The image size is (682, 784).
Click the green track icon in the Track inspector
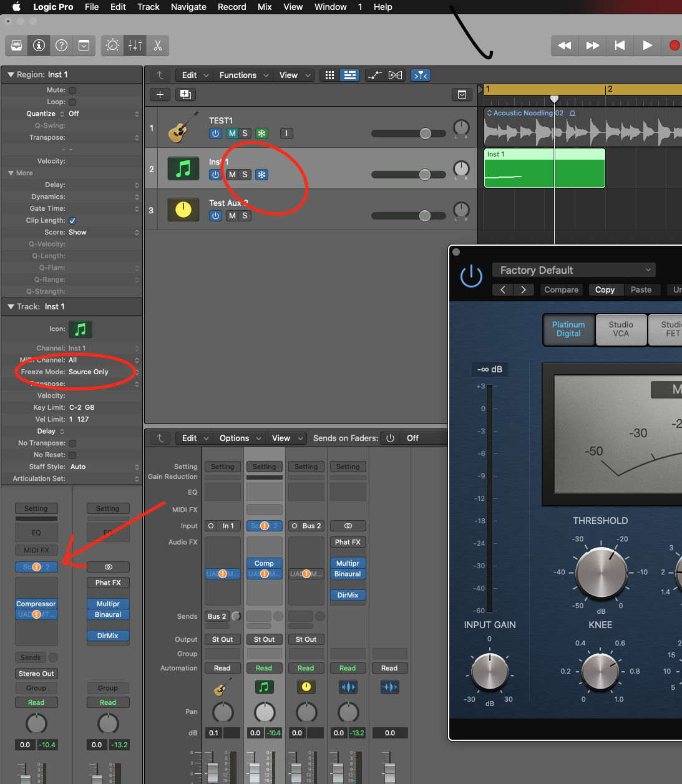80,329
